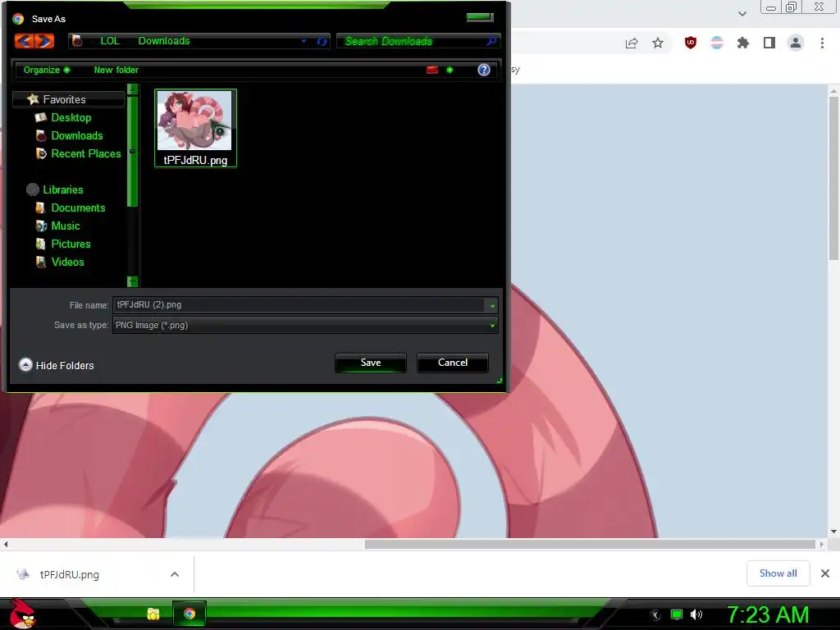Bookmark the page with the star icon
Image resolution: width=840 pixels, height=630 pixels.
coord(658,43)
